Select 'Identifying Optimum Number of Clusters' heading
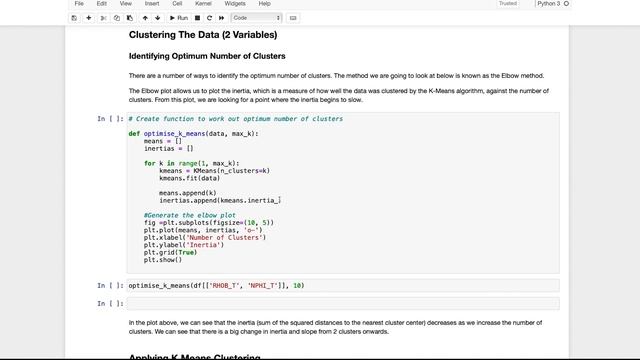640x360 pixels. tap(207, 56)
